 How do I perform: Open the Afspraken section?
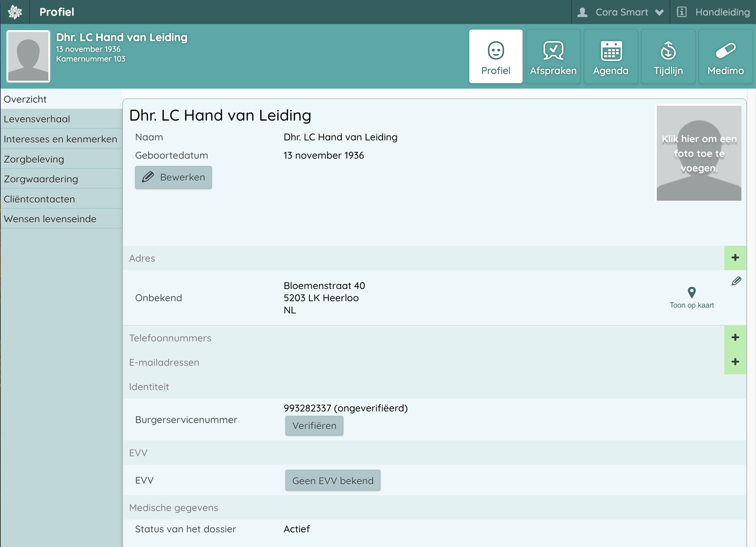click(x=553, y=57)
